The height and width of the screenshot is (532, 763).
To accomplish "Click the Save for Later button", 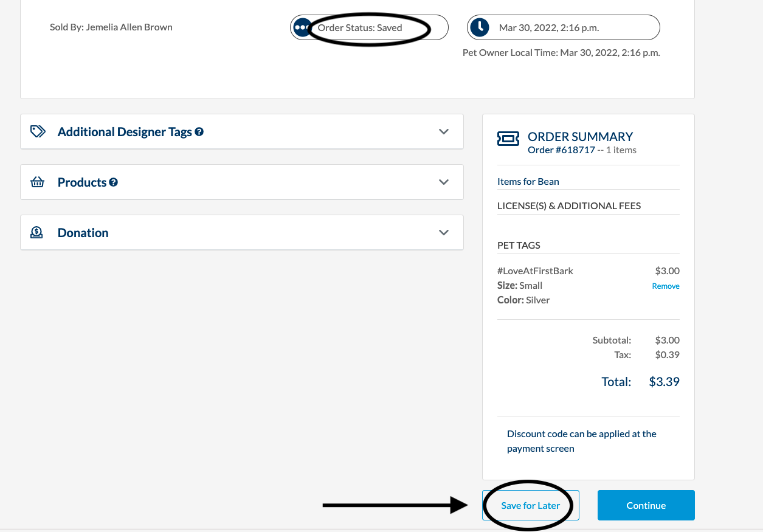I will [x=531, y=505].
